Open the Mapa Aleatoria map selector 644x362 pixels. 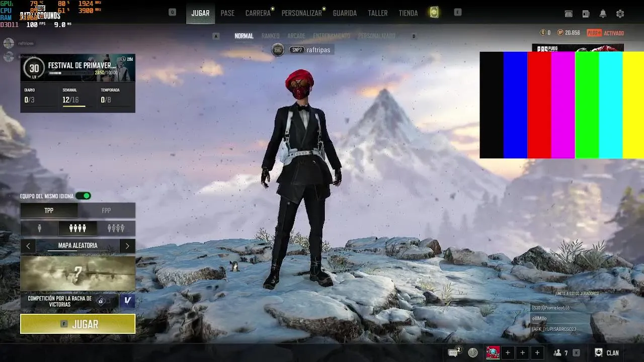click(77, 245)
